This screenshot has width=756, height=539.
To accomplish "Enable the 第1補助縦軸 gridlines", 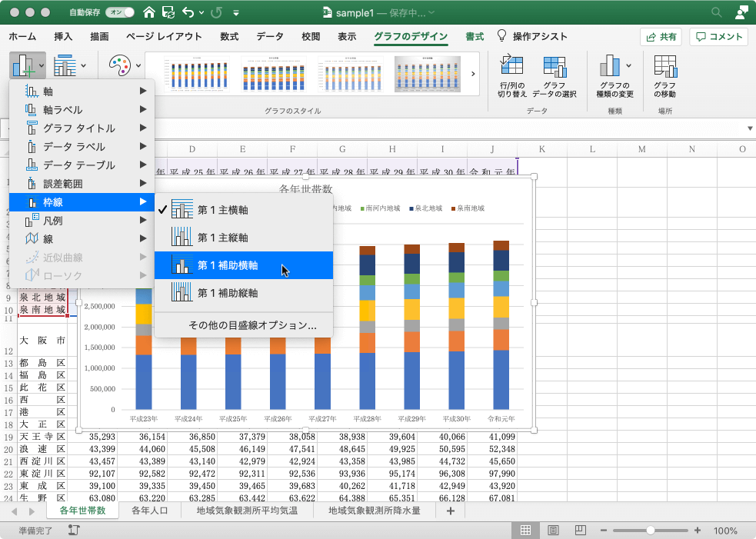I will (x=244, y=293).
